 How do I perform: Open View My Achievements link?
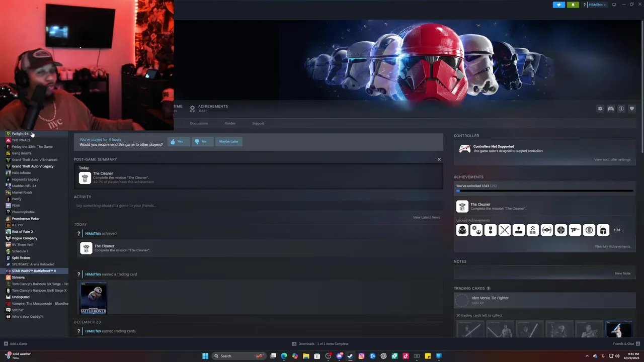(x=612, y=246)
